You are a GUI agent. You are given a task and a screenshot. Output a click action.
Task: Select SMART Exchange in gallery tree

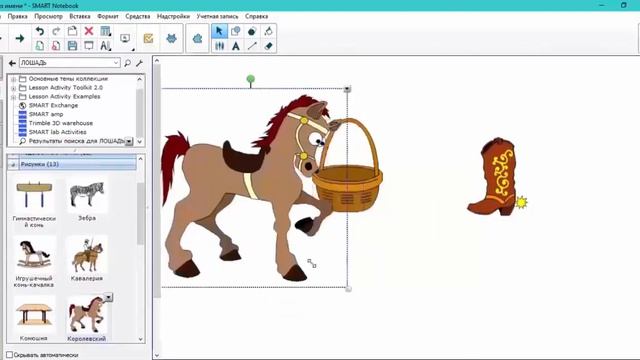tap(53, 105)
